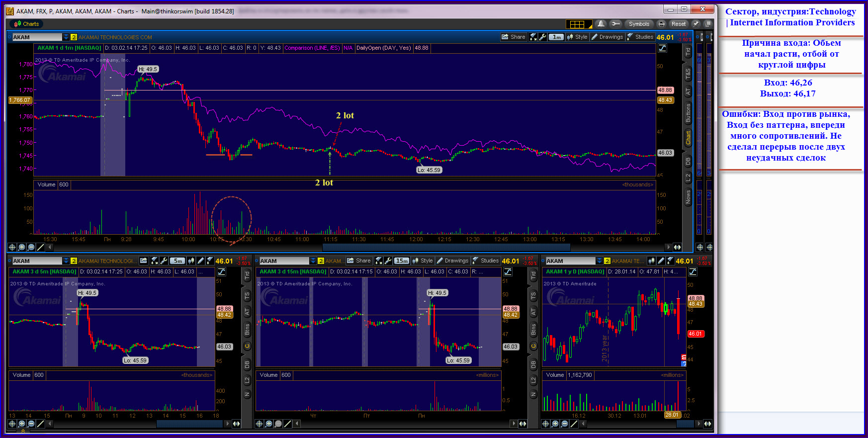Click the drawing line tool below main chart
This screenshot has width=868, height=438.
[x=40, y=247]
